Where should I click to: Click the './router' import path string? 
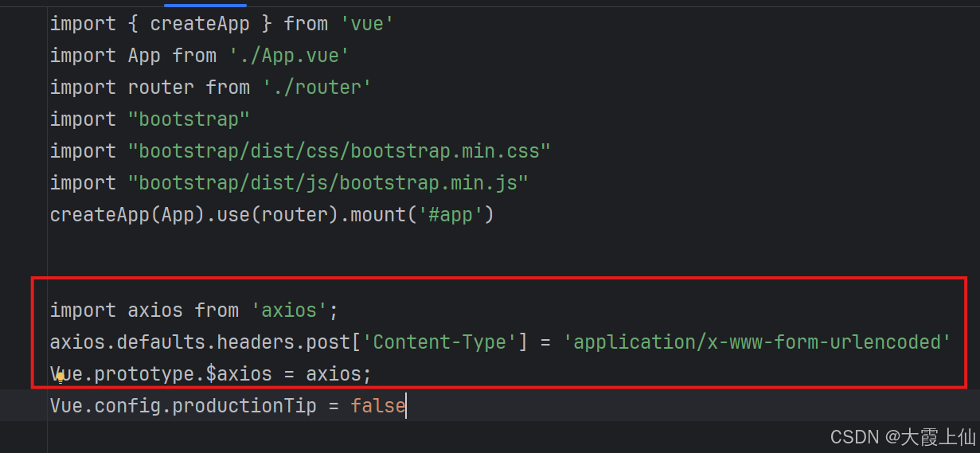point(317,88)
